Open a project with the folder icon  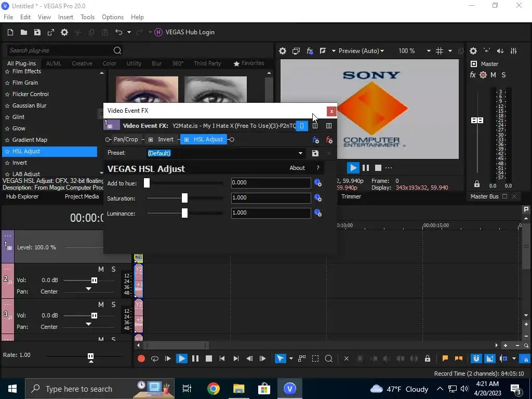tap(24, 32)
